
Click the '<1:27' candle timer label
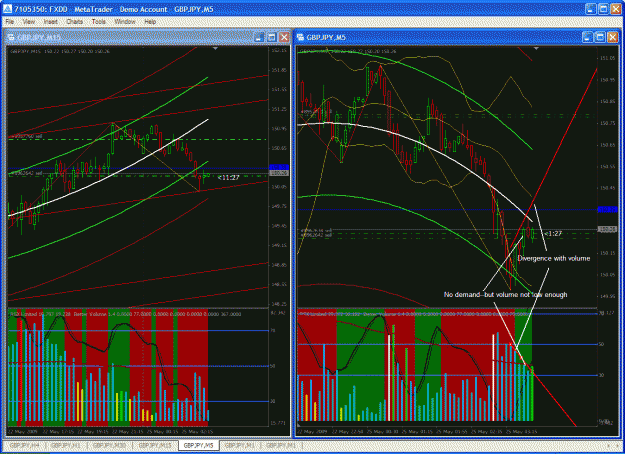tap(553, 233)
